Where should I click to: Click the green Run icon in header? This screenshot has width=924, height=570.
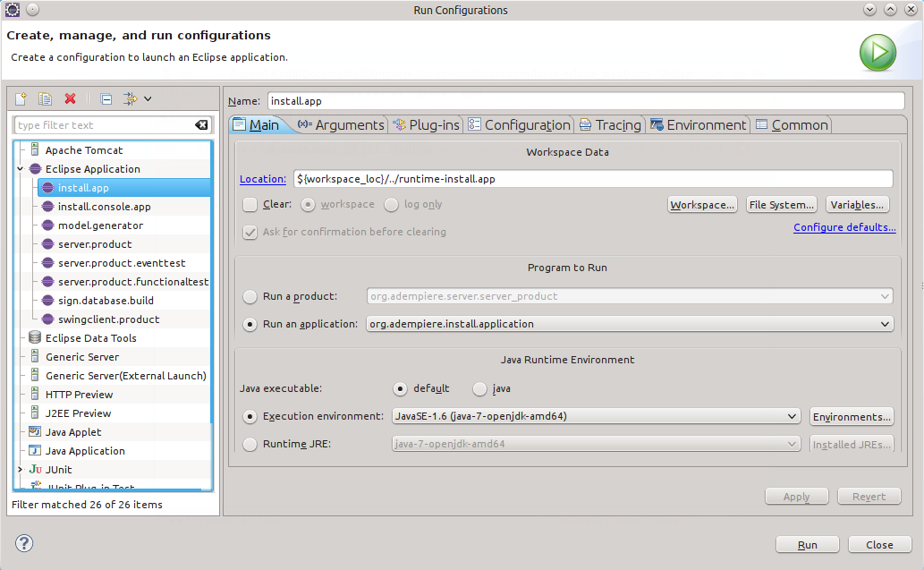pyautogui.click(x=877, y=53)
